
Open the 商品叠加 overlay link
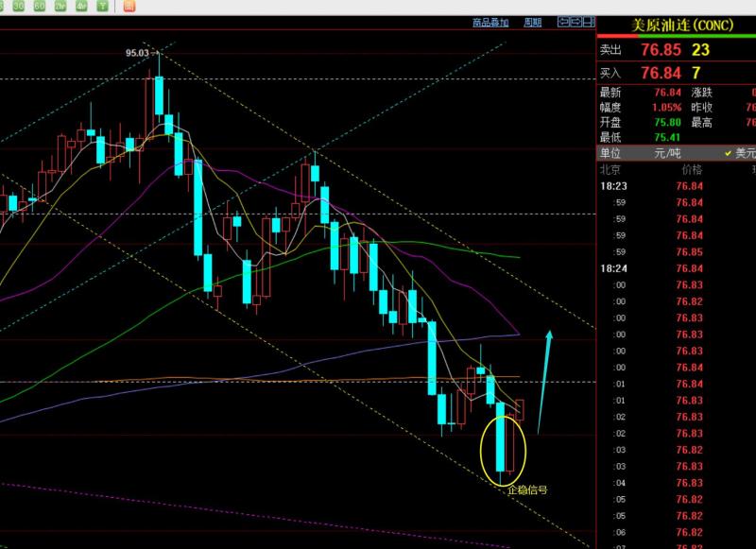coord(490,22)
